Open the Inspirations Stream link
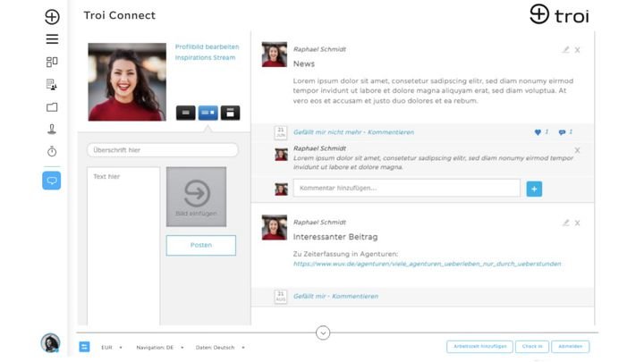644x362 pixels. tap(206, 58)
